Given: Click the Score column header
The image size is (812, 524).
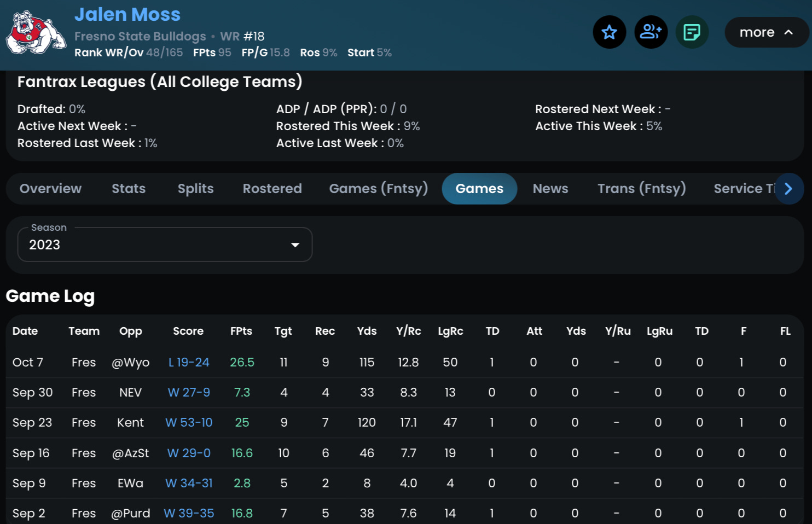Looking at the screenshot, I should 188,331.
